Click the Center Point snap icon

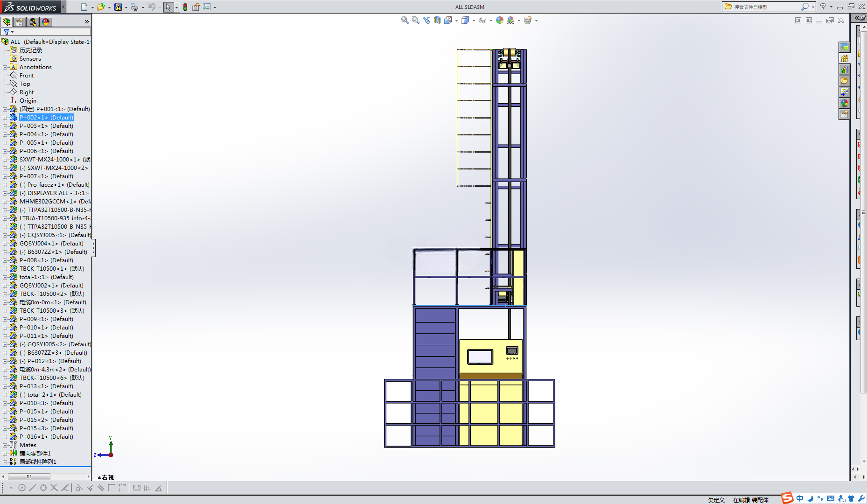pos(21,488)
